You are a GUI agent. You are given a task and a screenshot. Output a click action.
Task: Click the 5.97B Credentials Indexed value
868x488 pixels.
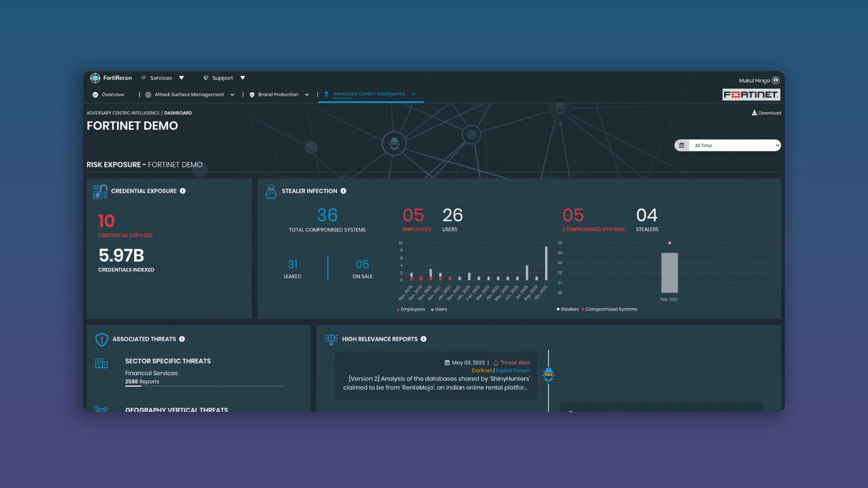pos(121,256)
